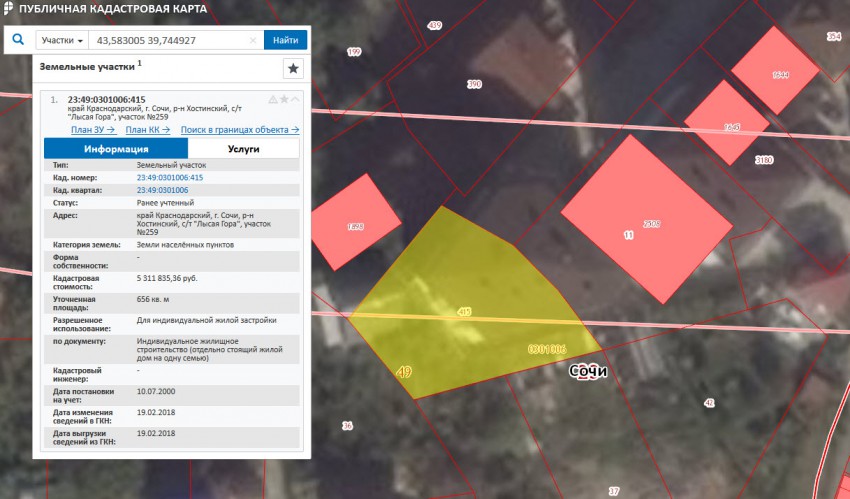Viewport: 850px width, 499px height.
Task: Open cadastral number 23:49:0301006:415 link
Action: pos(170,177)
